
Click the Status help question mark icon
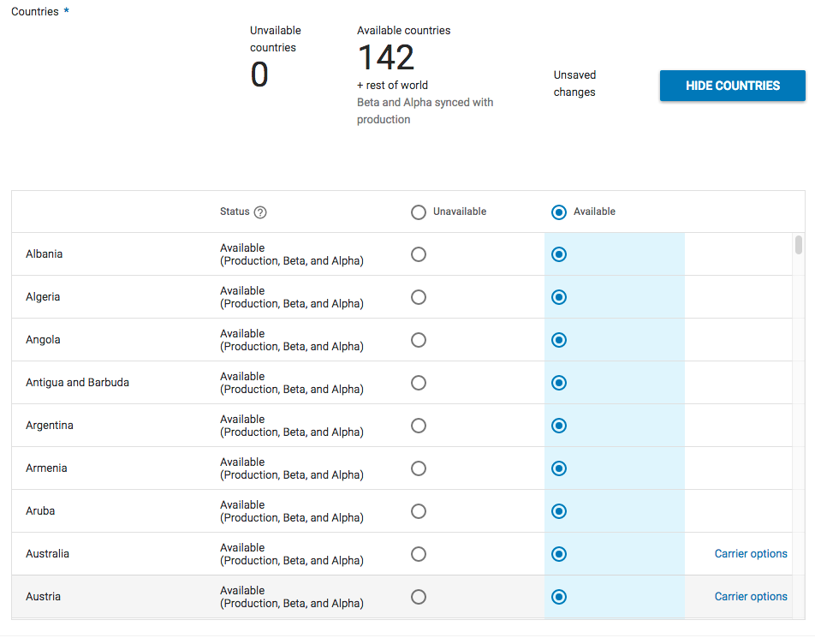[260, 212]
